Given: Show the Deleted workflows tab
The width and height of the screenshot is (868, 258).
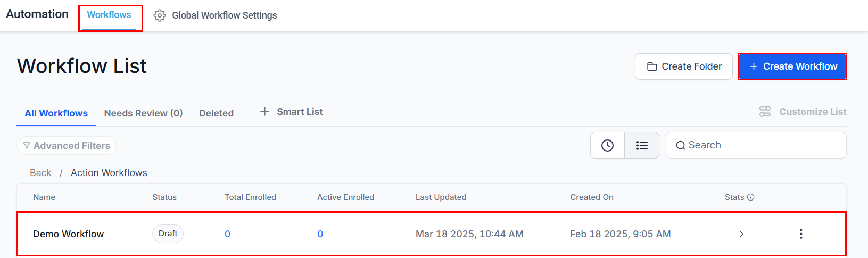Looking at the screenshot, I should click(216, 113).
